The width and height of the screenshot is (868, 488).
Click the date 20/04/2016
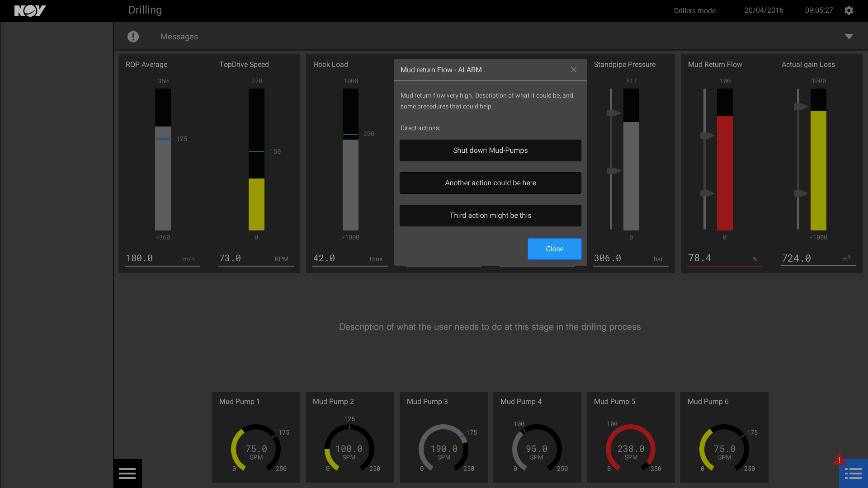[x=764, y=10]
